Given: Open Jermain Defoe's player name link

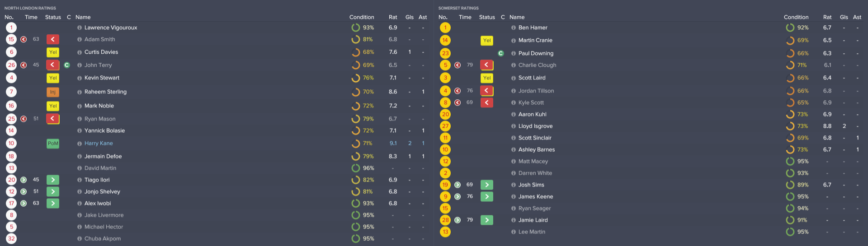Looking at the screenshot, I should pyautogui.click(x=103, y=156).
